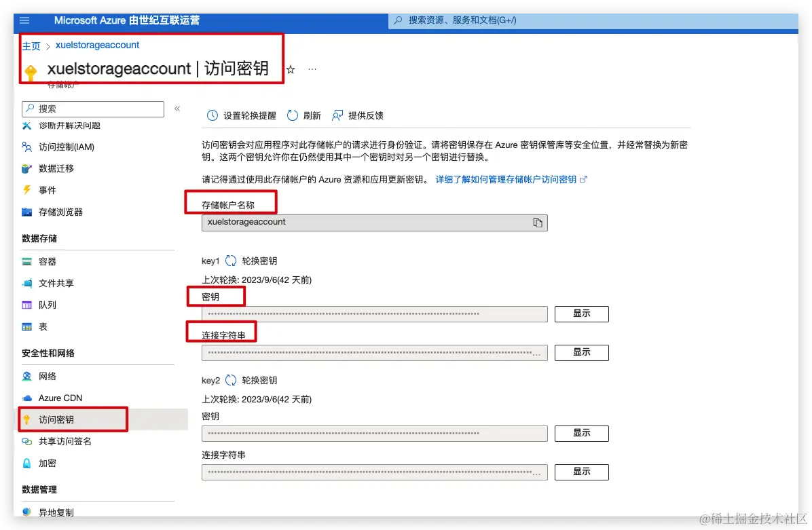Click the 诊断并解决问题 wrench icon
This screenshot has width=812, height=530.
pyautogui.click(x=27, y=126)
